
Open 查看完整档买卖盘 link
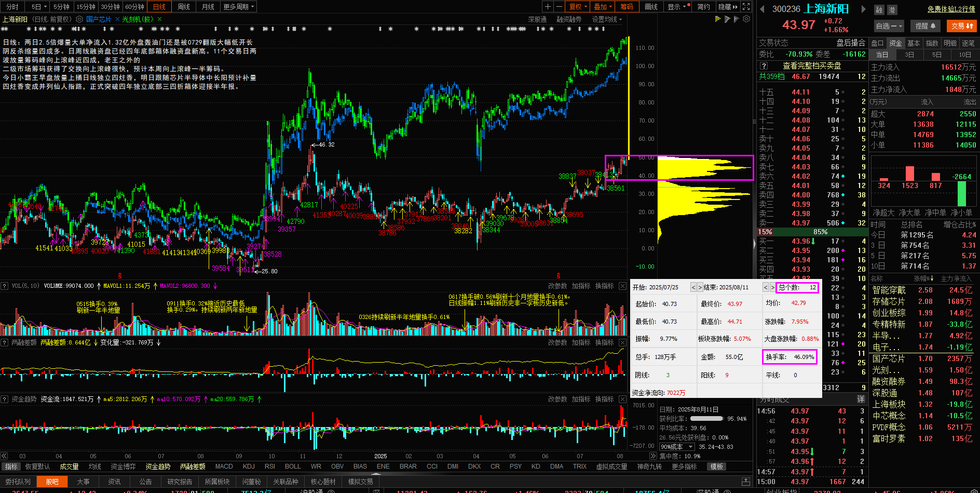pos(812,66)
